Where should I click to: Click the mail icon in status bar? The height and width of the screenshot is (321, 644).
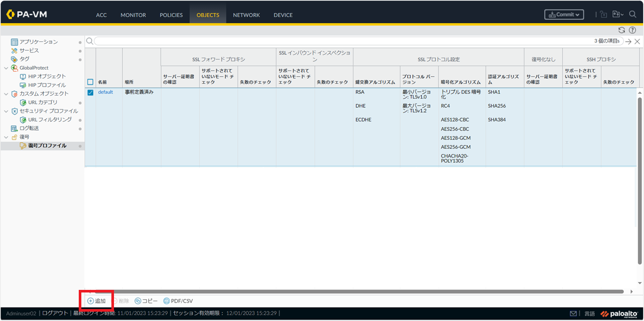click(x=574, y=314)
